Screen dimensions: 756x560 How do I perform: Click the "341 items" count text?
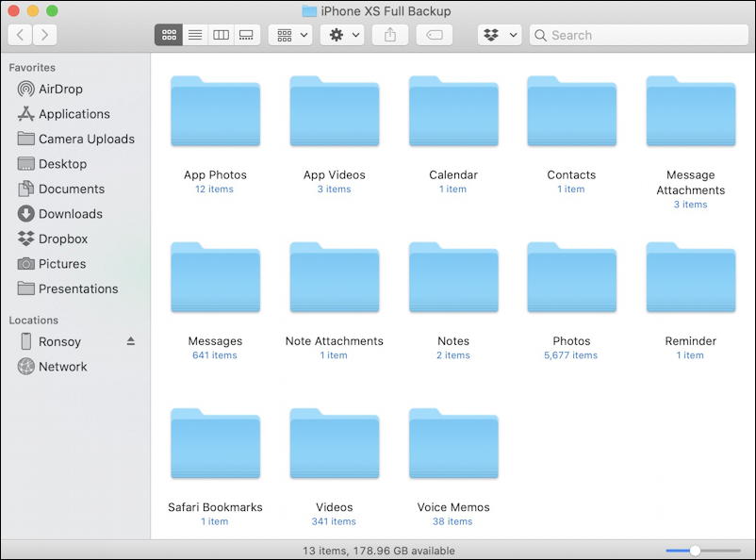pos(334,522)
